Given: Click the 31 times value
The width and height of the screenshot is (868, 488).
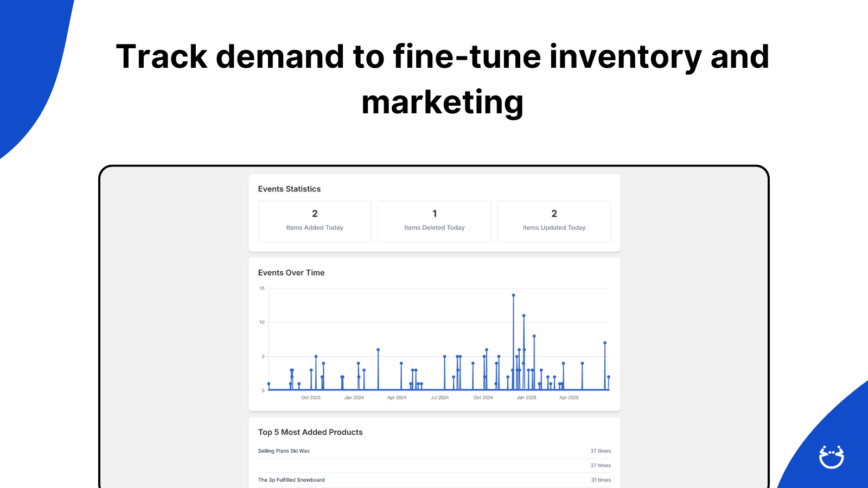Looking at the screenshot, I should click(x=601, y=480).
